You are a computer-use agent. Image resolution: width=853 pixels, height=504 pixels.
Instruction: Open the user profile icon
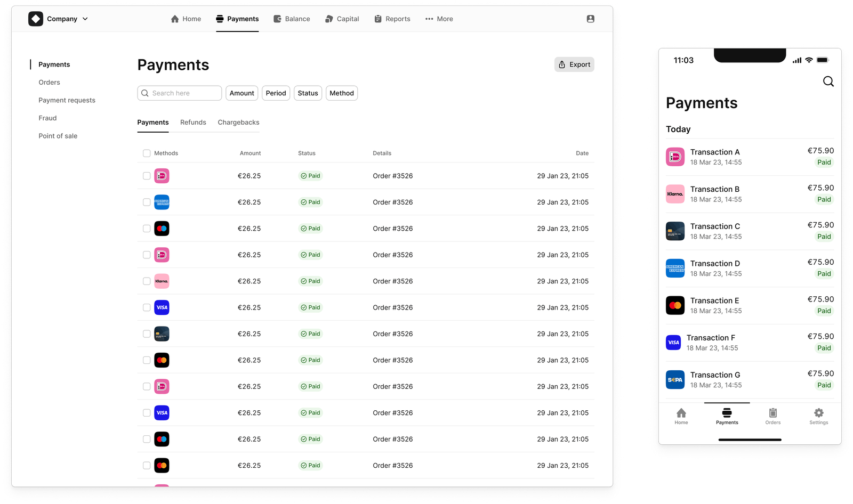[x=590, y=19]
